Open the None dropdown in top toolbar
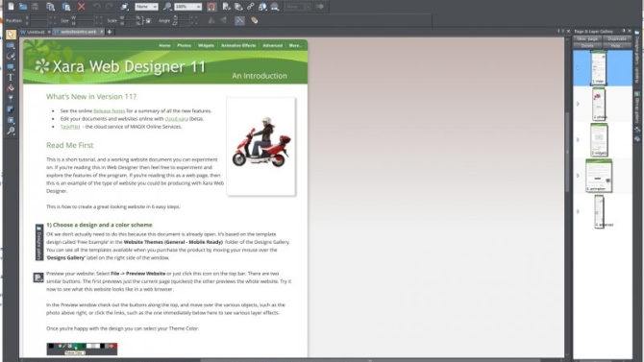Image resolution: width=644 pixels, height=362 pixels. [146, 7]
